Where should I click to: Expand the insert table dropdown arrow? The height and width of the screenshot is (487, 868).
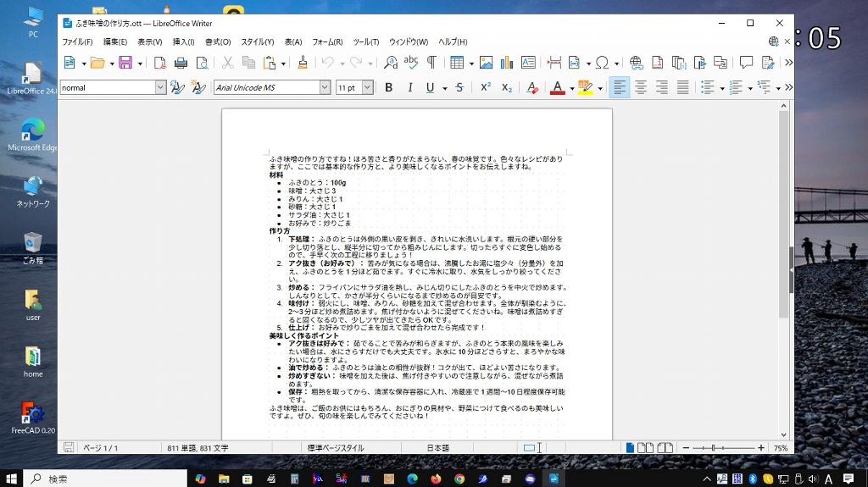tap(471, 63)
